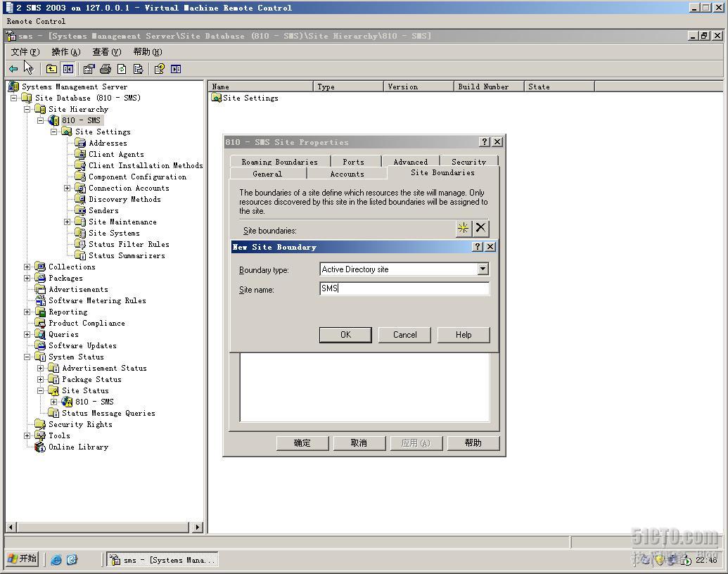Toggle the Show/Hide console tree icon

[x=68, y=69]
